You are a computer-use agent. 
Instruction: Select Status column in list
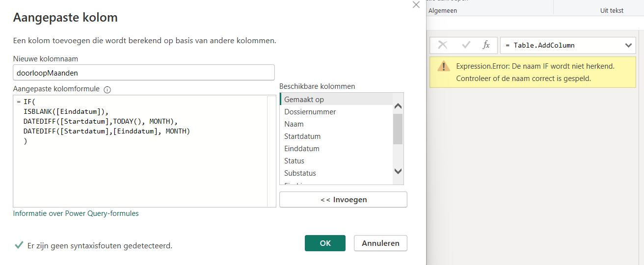[x=336, y=160]
